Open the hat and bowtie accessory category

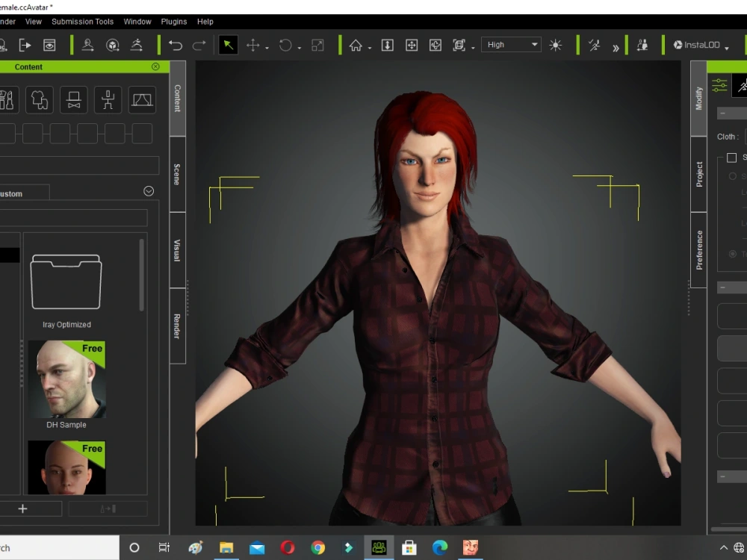coord(74,100)
